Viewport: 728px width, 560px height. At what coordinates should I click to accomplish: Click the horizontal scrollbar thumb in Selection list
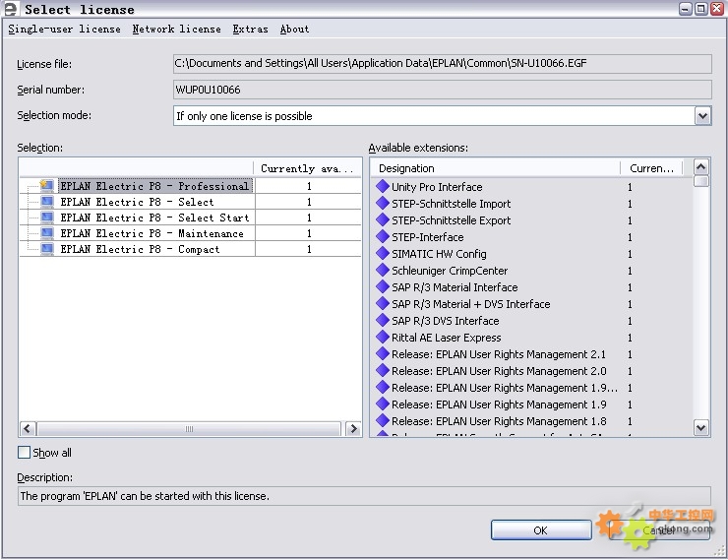click(x=189, y=428)
